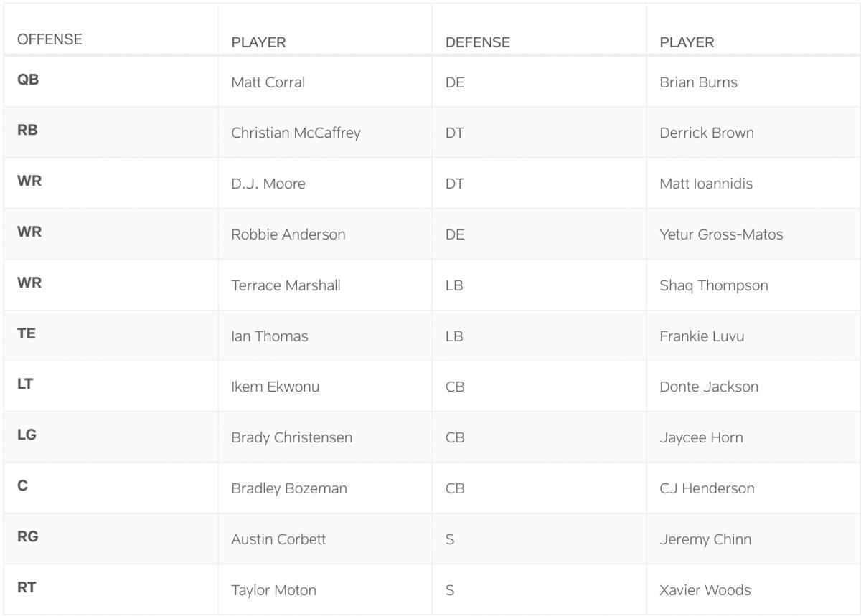Image resolution: width=861 pixels, height=616 pixels.
Task: Select Shaq Thompson's name
Action: [x=713, y=285]
